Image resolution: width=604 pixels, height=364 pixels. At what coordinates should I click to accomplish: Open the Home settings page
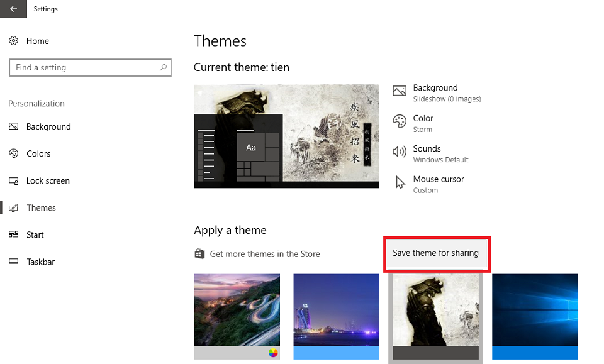coord(38,41)
